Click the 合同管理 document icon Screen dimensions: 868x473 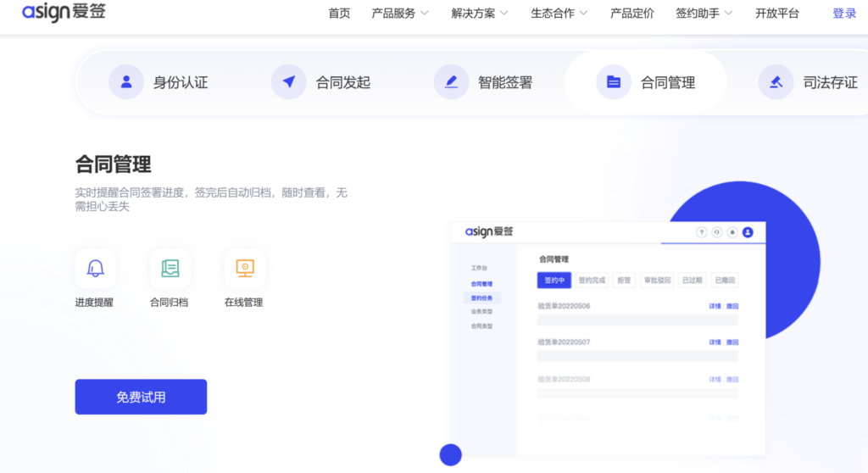tap(614, 82)
